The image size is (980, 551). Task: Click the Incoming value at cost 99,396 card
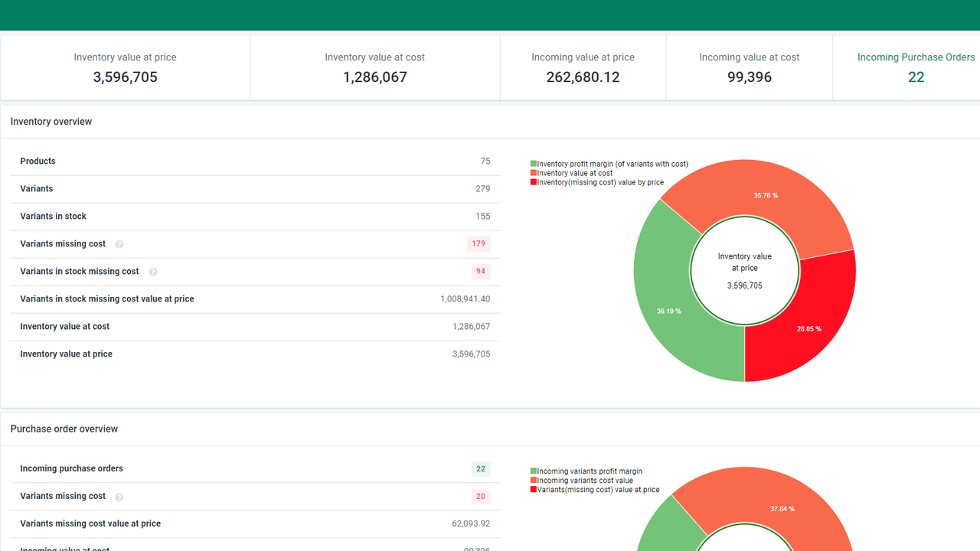click(x=750, y=67)
